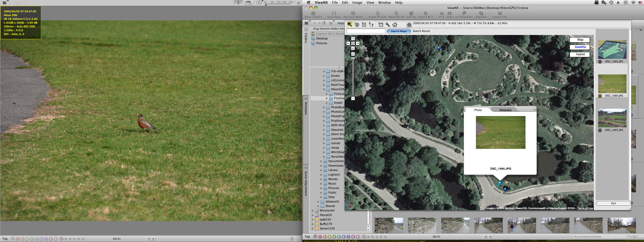Click the globe tool in the map toolbar
Screen dimensions: 644x242
(x=357, y=25)
